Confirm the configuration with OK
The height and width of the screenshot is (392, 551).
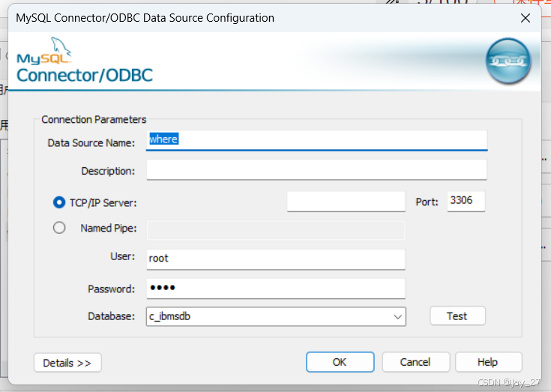340,362
